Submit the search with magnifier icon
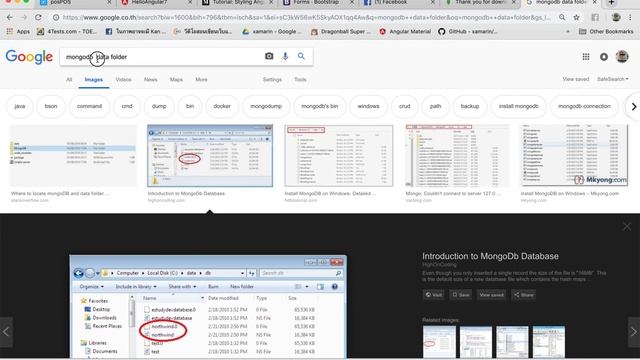The height and width of the screenshot is (360, 640). 301,56
